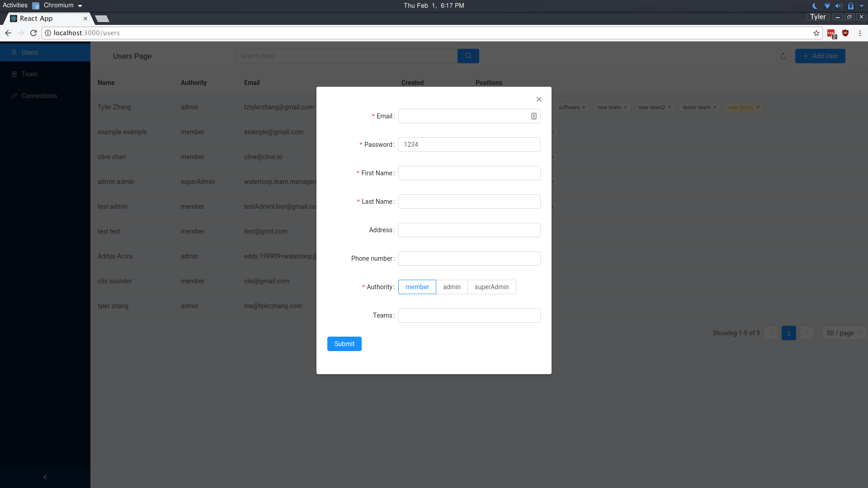The width and height of the screenshot is (868, 488).
Task: Open Team in the sidebar
Action: (x=30, y=74)
